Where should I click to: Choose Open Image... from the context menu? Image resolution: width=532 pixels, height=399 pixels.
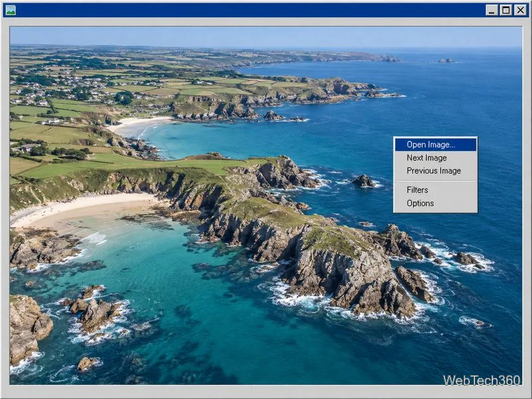(436, 144)
